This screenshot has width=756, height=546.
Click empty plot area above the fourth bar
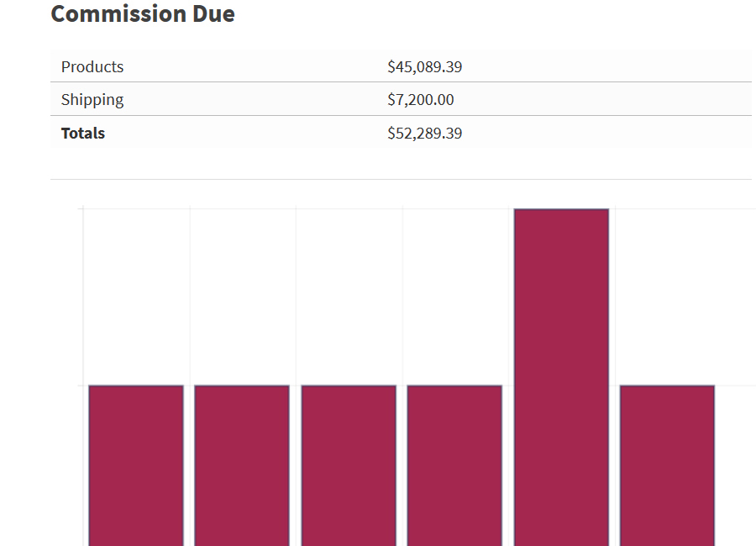tap(454, 294)
